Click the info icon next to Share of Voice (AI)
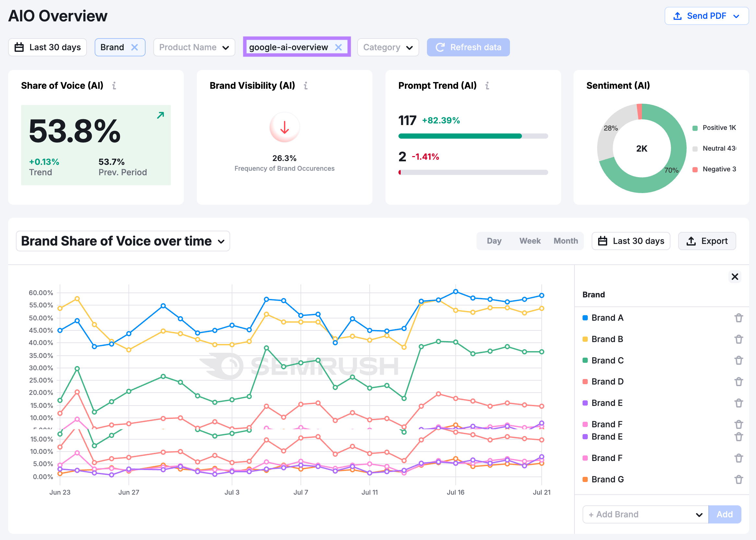The width and height of the screenshot is (756, 540). (x=114, y=86)
